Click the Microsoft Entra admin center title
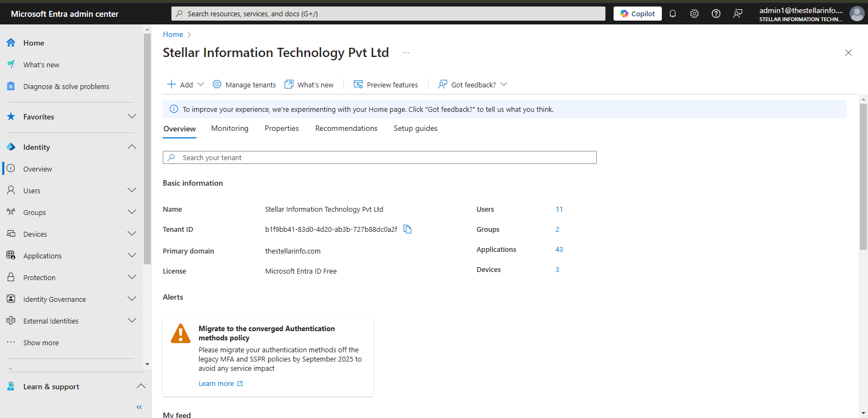 pos(65,14)
